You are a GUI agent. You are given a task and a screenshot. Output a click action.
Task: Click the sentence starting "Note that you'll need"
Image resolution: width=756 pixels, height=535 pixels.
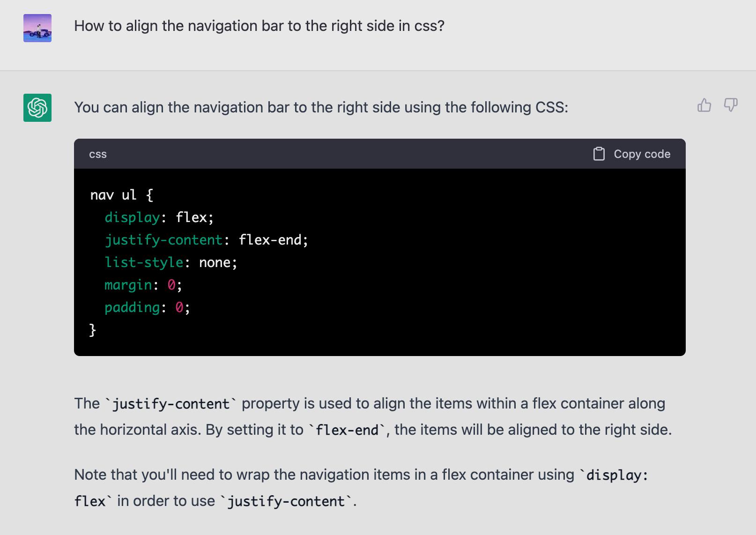point(324,475)
